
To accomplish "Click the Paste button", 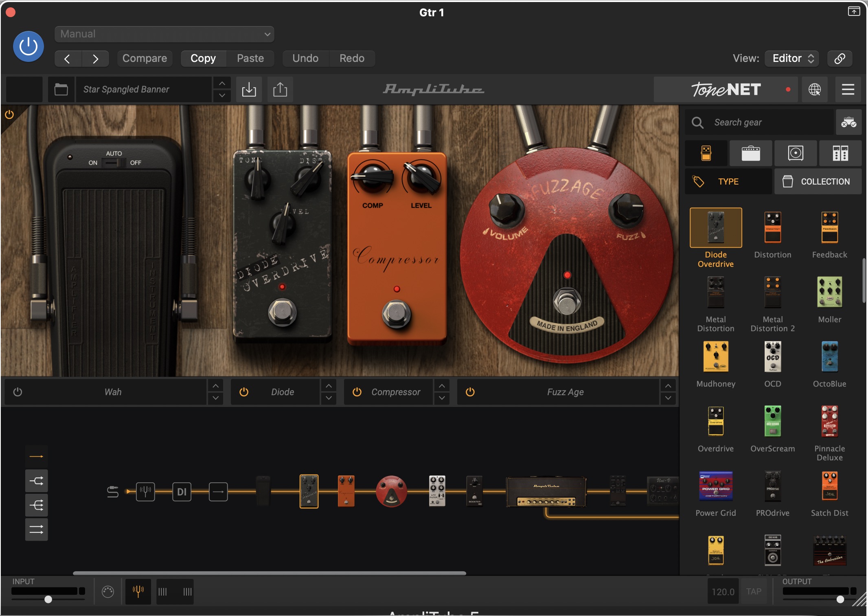I will pyautogui.click(x=250, y=58).
